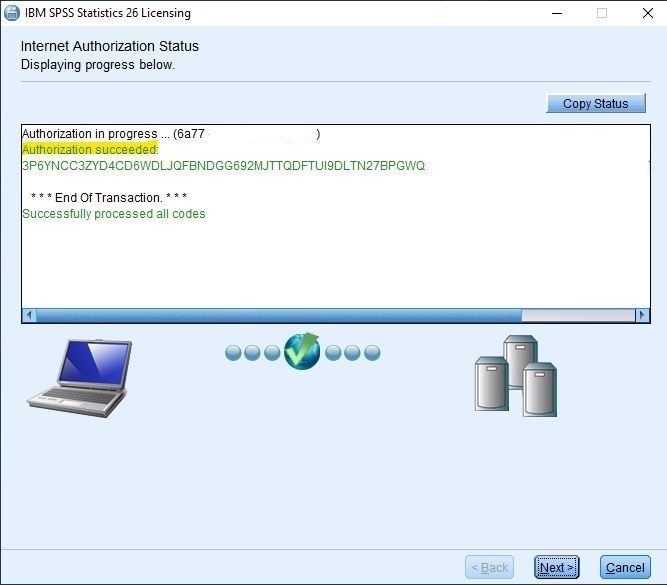Proceed with the Next > button
Viewport: 667px width, 585px height.
coord(556,567)
